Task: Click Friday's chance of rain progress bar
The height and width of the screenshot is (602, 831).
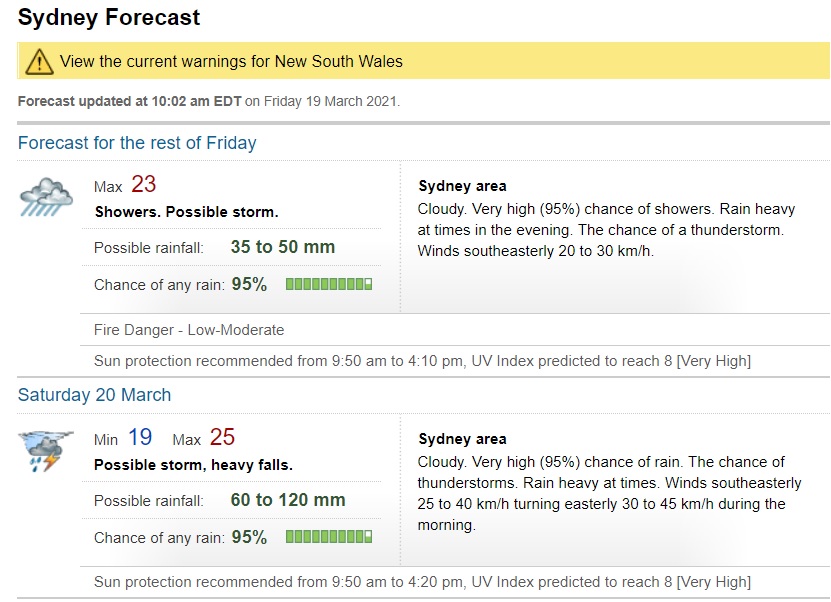Action: click(330, 285)
